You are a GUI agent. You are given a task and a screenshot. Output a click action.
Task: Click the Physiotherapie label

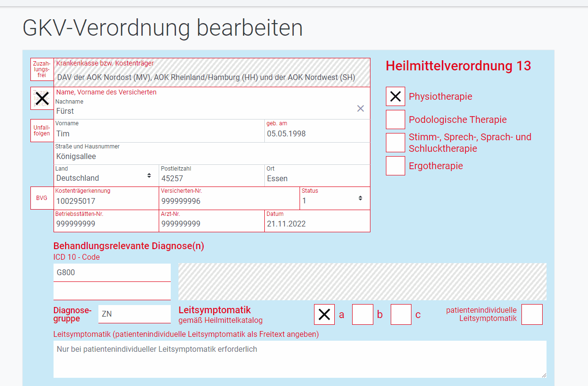[440, 96]
